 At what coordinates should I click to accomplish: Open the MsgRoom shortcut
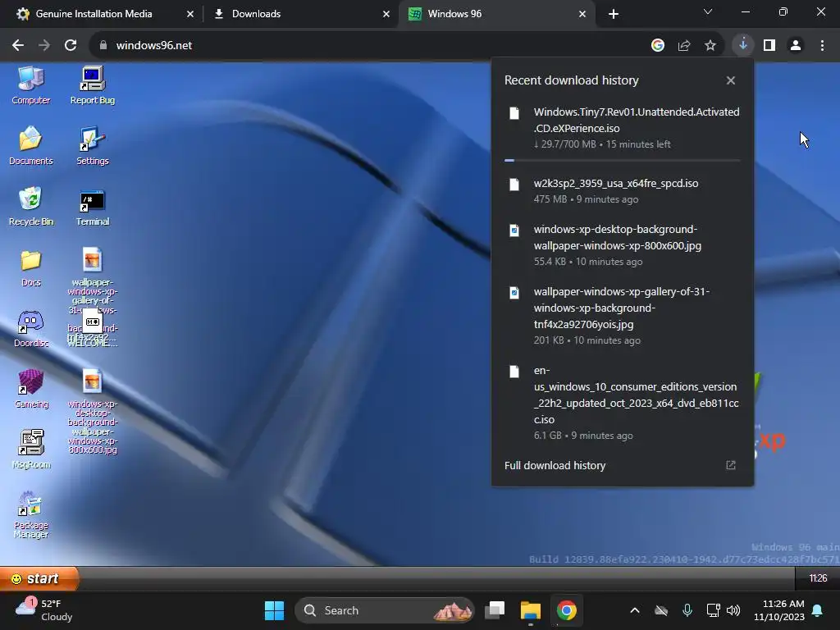pos(31,450)
